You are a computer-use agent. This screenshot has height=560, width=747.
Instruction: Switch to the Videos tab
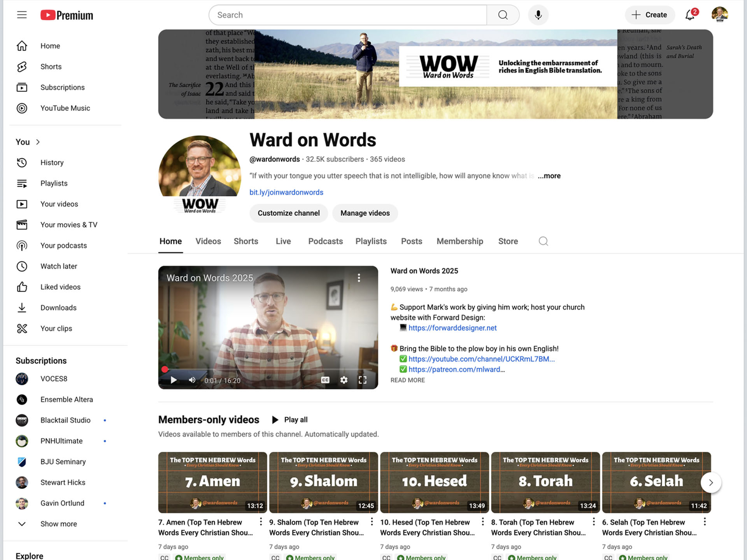(208, 241)
